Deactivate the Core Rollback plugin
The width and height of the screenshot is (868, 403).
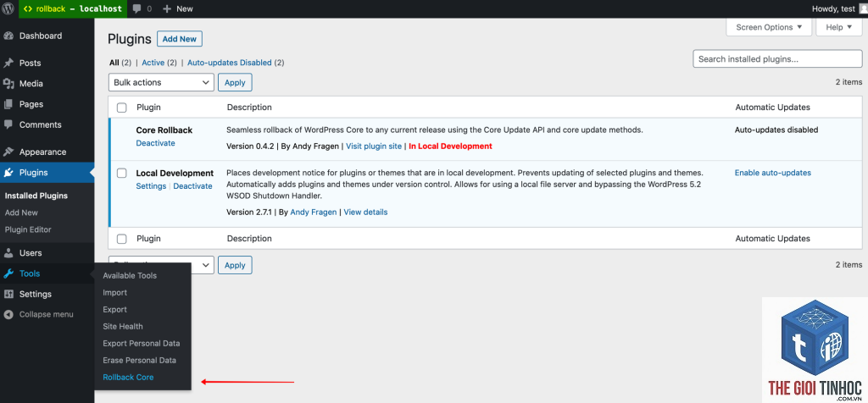click(x=156, y=142)
